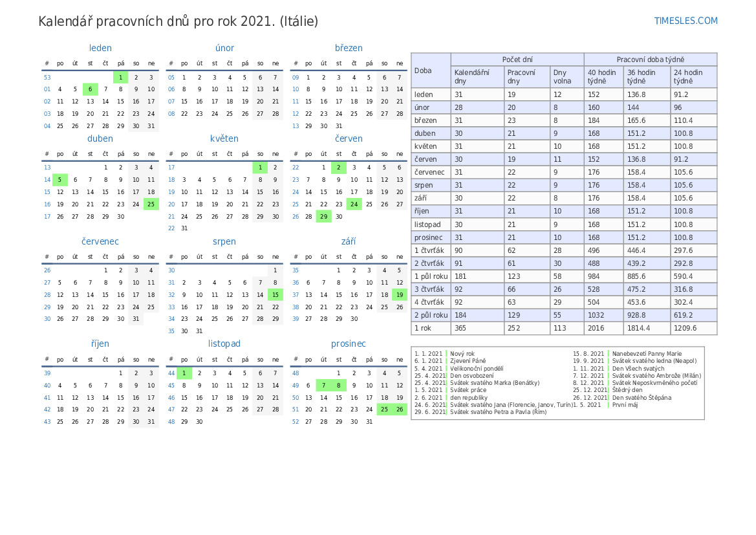Image resolution: width=756 pixels, height=535 pixels.
Task: Click the 'Nový rok' holiday entry in the legend
Action: (462, 354)
